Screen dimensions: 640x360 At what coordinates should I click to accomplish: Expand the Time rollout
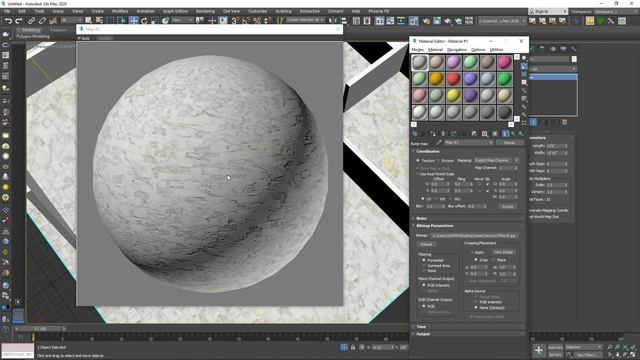pos(421,327)
